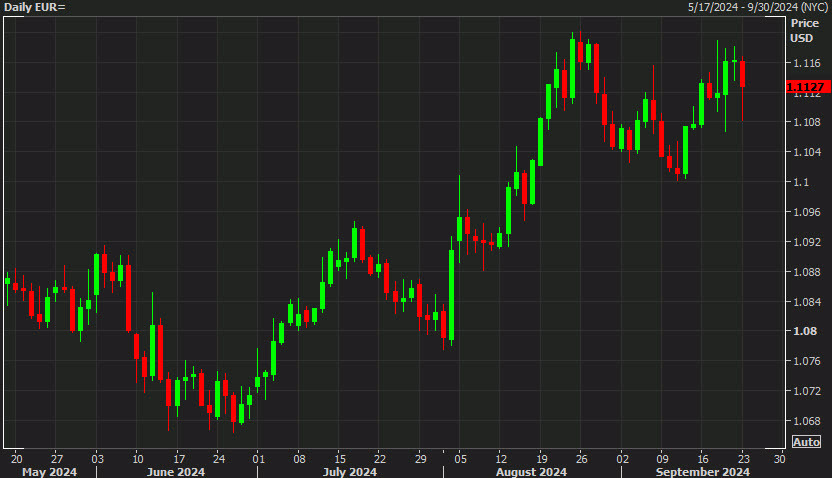Select the 1.072 price axis label
Viewport: 832px width, 478px height.
pos(807,391)
